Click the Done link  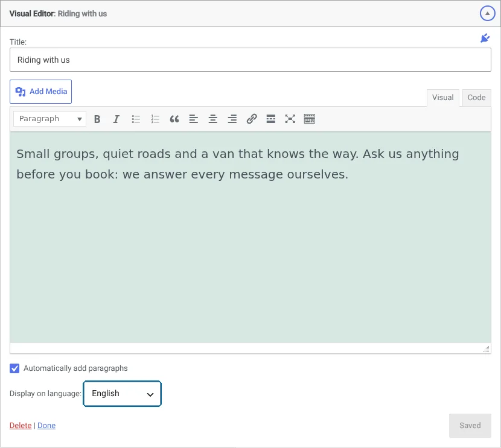[46, 425]
